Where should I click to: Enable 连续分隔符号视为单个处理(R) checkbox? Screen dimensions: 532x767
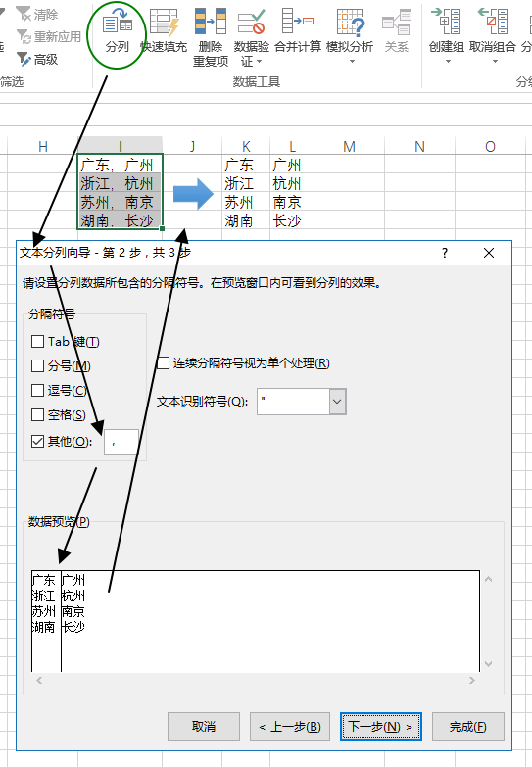tap(164, 363)
